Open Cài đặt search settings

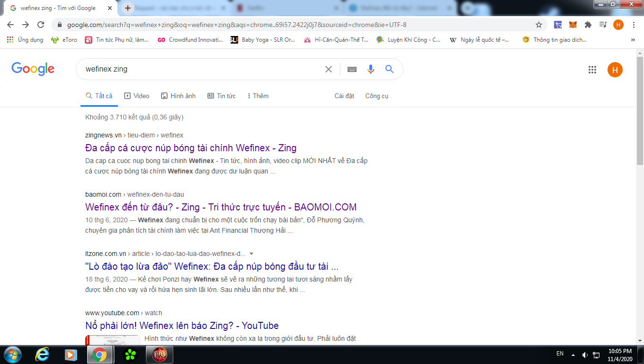344,96
